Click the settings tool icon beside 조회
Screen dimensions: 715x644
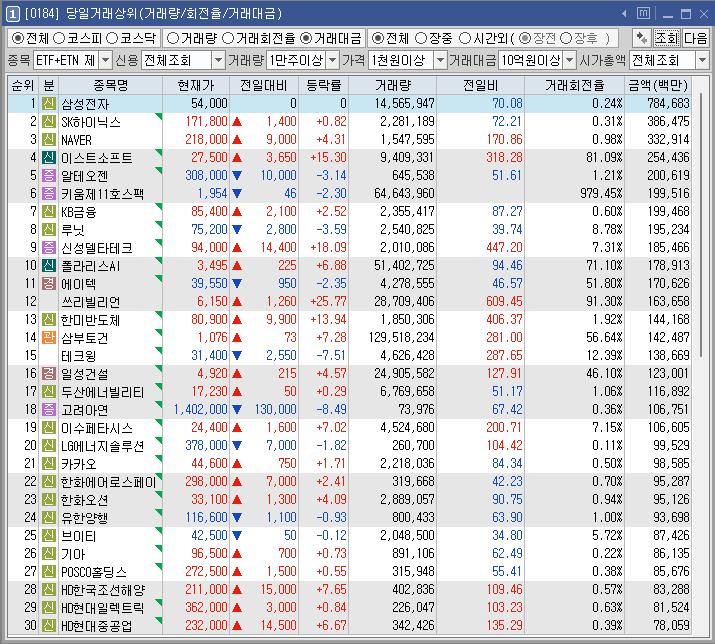click(641, 38)
